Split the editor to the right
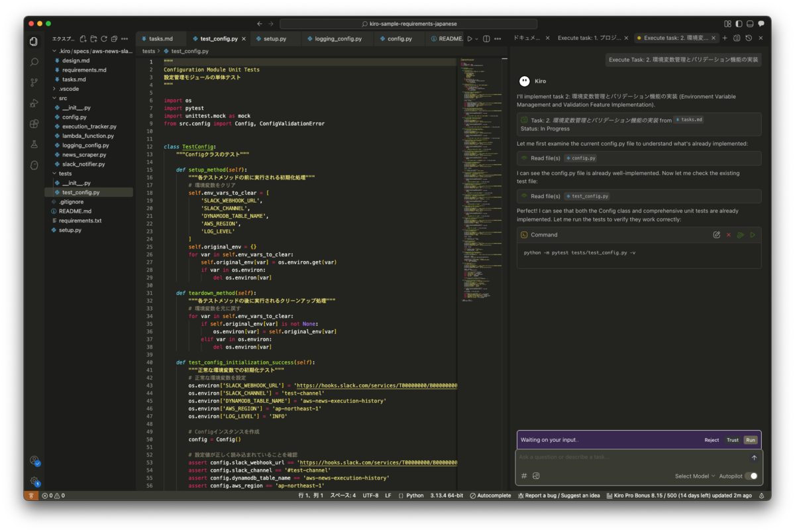795x532 pixels. pyautogui.click(x=486, y=38)
